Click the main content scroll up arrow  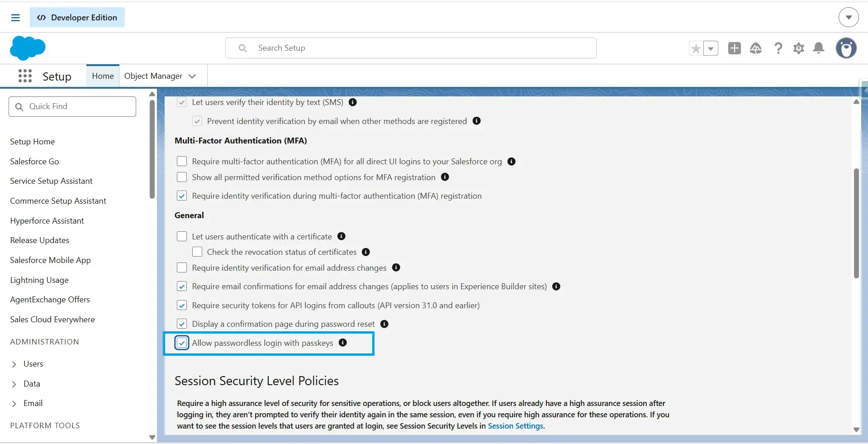(x=856, y=102)
